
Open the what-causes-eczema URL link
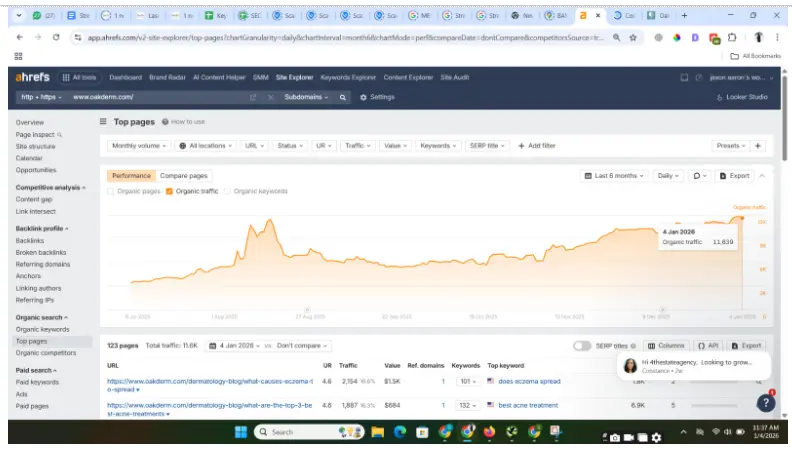tap(210, 385)
